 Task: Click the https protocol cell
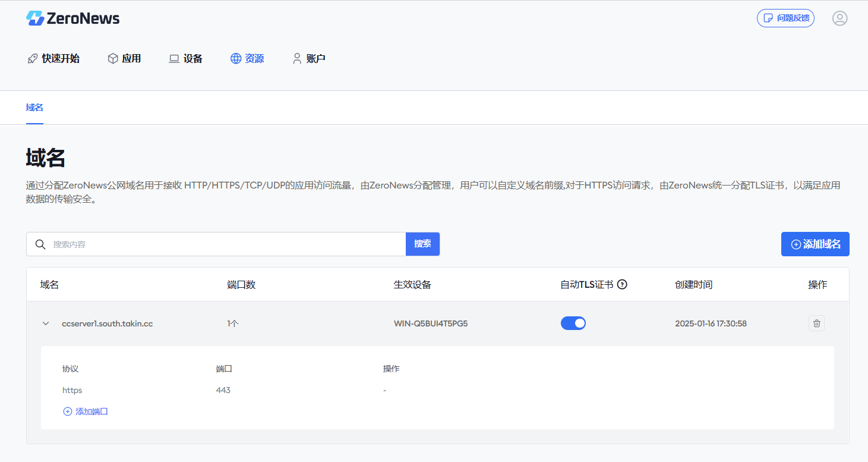click(x=72, y=391)
